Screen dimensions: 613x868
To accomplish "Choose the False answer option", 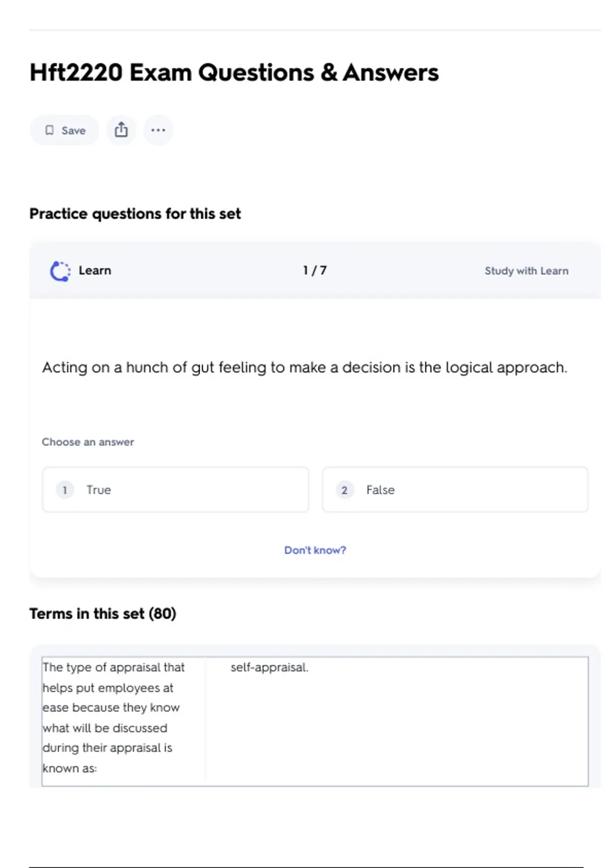I will [455, 490].
